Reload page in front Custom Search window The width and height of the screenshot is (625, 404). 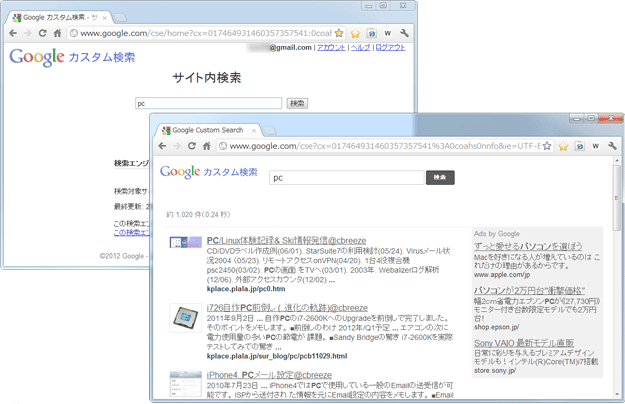pyautogui.click(x=192, y=146)
